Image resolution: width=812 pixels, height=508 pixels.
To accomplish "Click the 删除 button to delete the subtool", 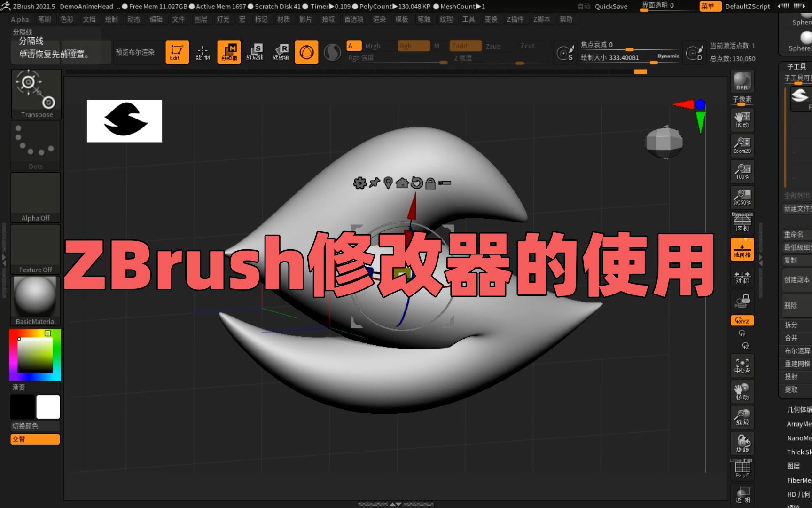I will tap(791, 306).
